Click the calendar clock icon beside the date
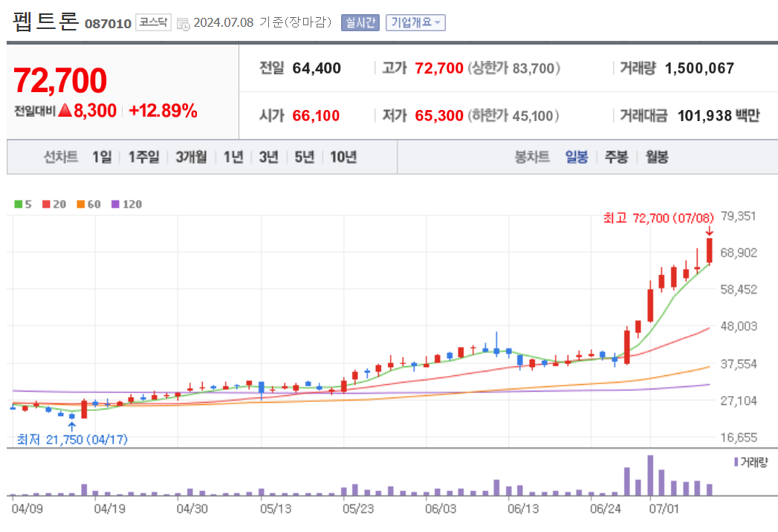 pos(183,24)
